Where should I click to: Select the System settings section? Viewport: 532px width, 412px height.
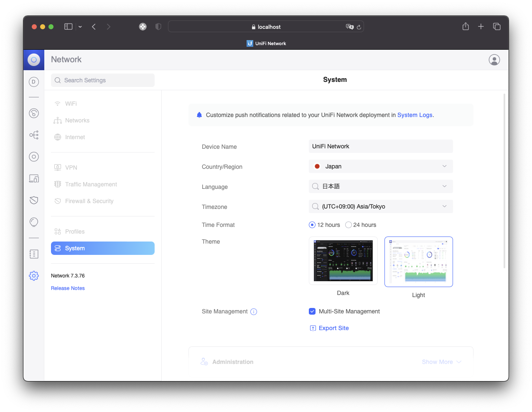pyautogui.click(x=103, y=248)
